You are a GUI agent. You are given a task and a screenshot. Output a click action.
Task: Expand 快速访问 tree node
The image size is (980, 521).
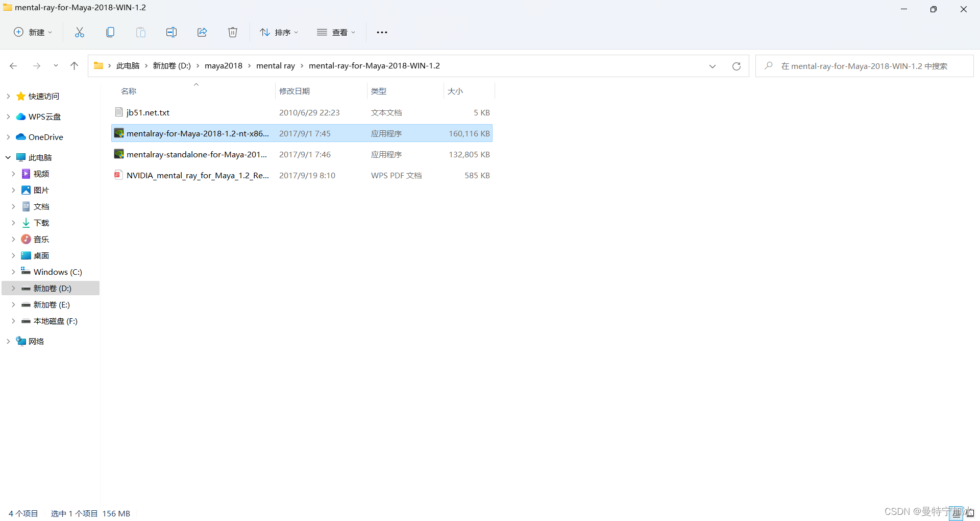point(8,96)
